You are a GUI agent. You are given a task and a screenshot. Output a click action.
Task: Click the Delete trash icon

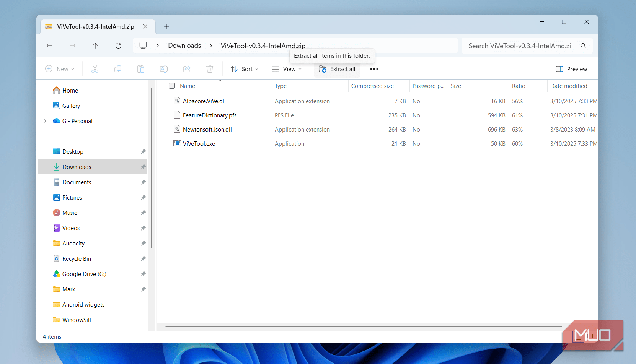(210, 69)
